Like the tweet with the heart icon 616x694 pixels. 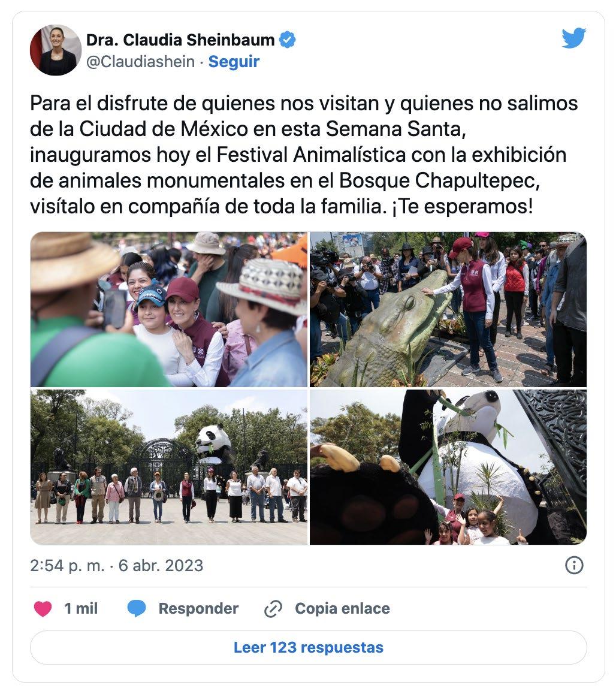coord(43,608)
